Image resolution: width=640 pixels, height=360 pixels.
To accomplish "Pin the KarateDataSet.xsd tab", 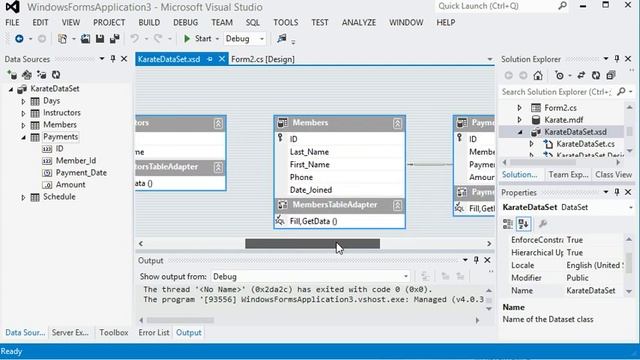I will click(x=210, y=59).
